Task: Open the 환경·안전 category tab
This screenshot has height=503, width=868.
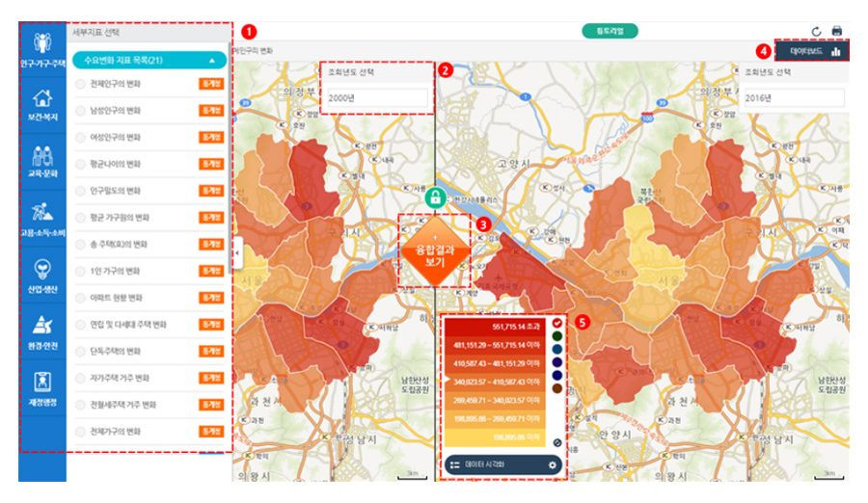Action: click(41, 330)
